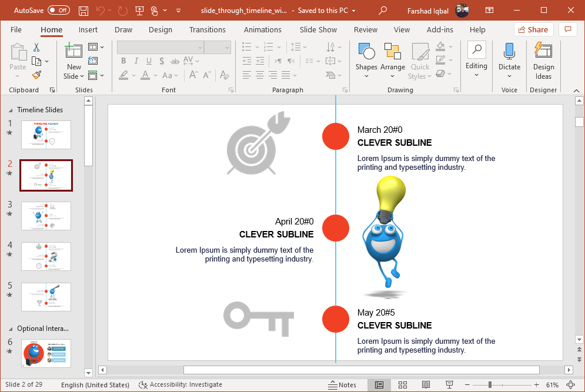Collapse the Timeline Slides section
The height and width of the screenshot is (392, 585).
point(11,110)
